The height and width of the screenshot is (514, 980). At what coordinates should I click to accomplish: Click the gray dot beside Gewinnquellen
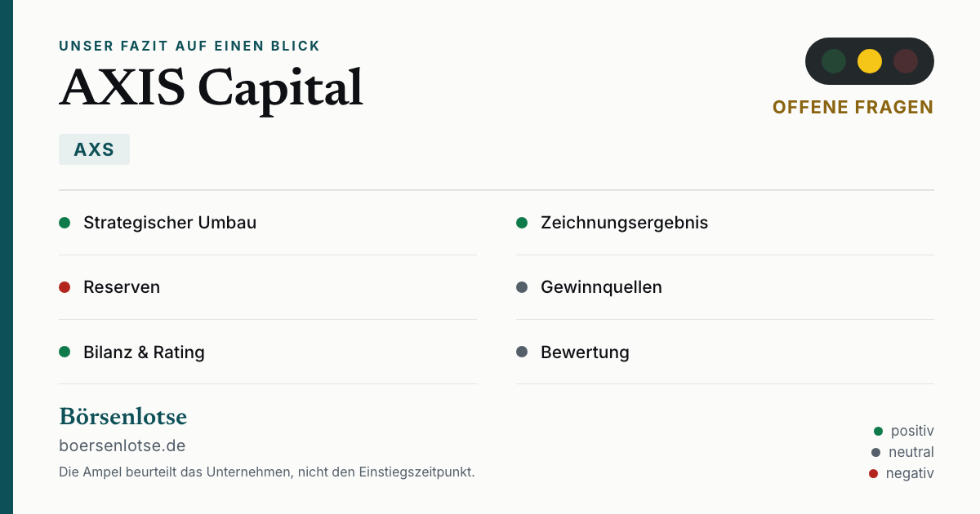[522, 287]
